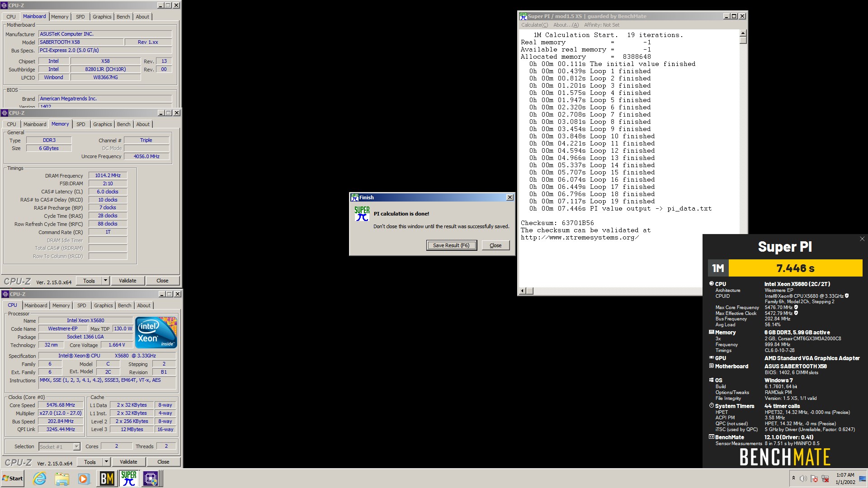Click the verified shield next to Max Core Frequency
Image resolution: width=868 pixels, height=488 pixels.
point(796,307)
